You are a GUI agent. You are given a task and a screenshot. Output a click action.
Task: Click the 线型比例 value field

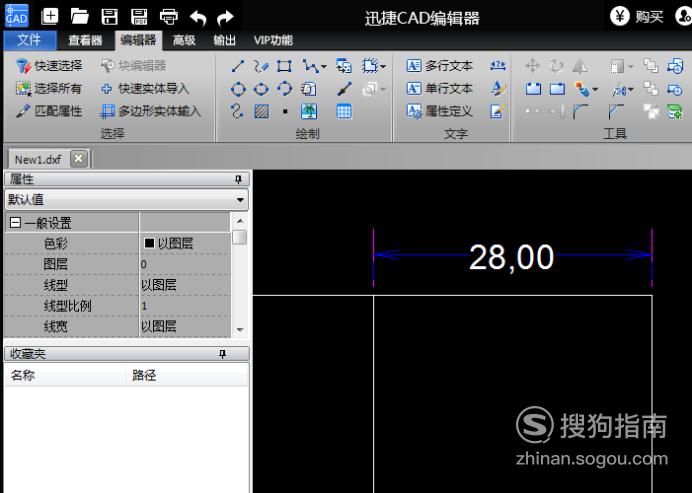(184, 306)
